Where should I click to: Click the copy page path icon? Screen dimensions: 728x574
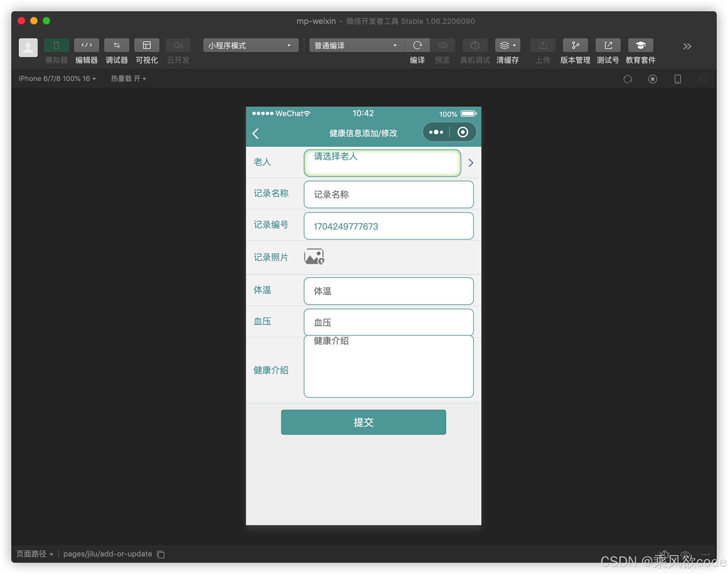click(161, 555)
